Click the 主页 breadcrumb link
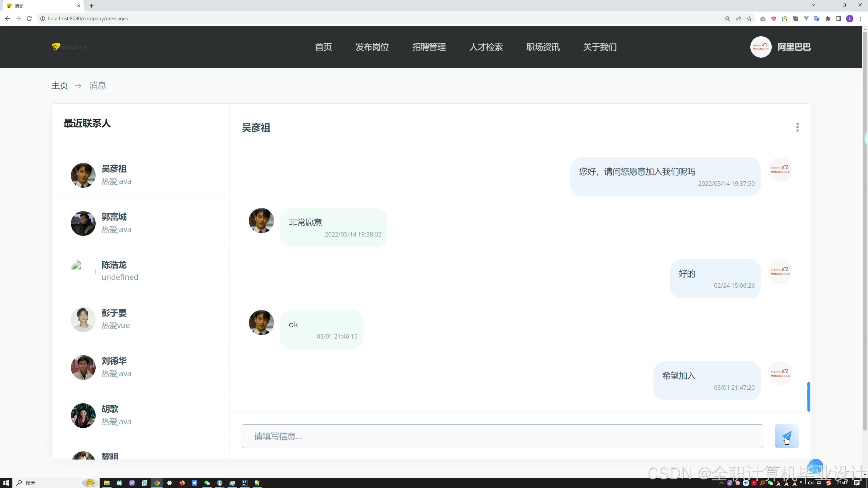 60,86
